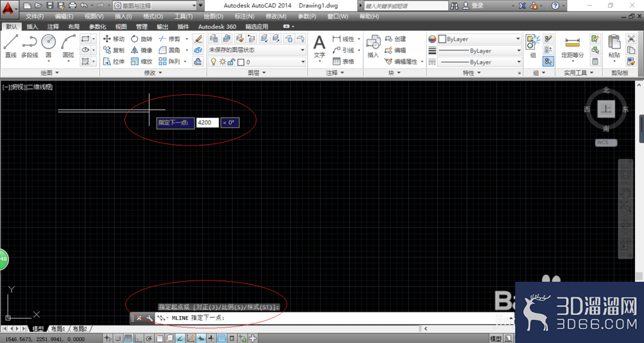Select the 多段线 polyline tool
The width and height of the screenshot is (644, 343).
click(29, 45)
